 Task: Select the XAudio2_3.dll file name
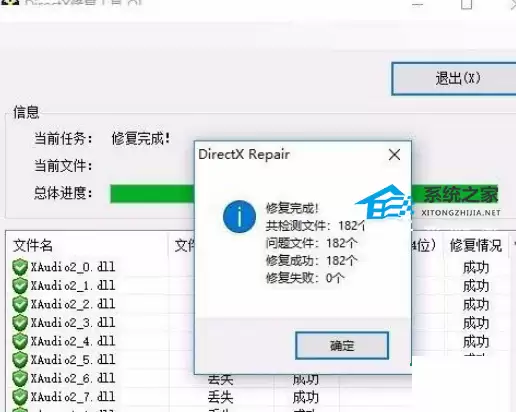tap(73, 322)
